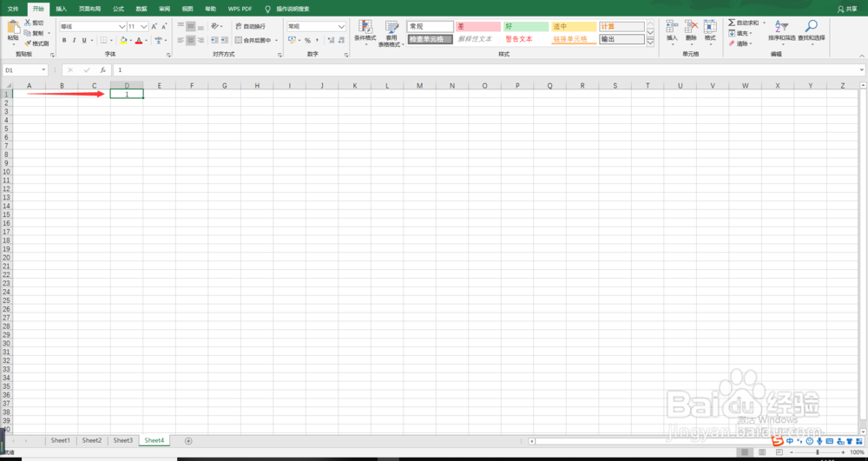868x461 pixels.
Task: Expand the cell styles gallery More arrow
Action: pos(650,43)
